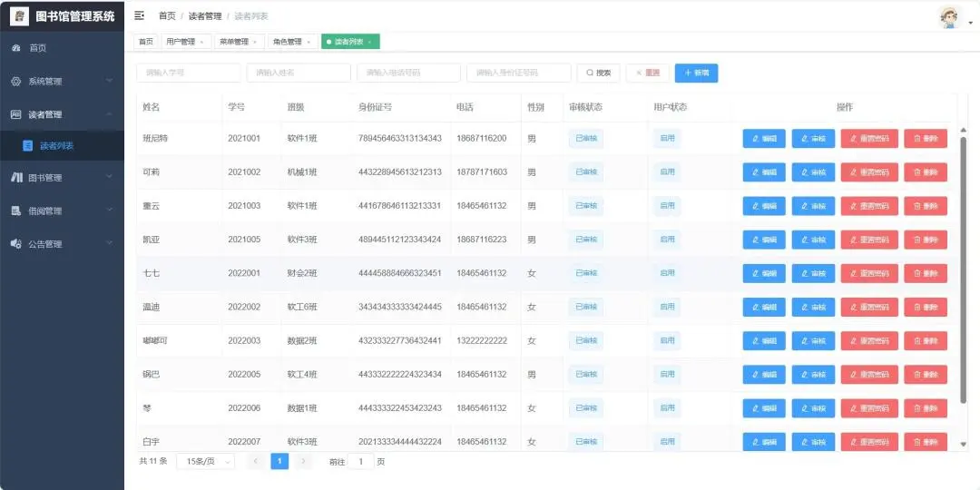
Task: Click the 图书管理 books icon
Action: pyautogui.click(x=17, y=178)
